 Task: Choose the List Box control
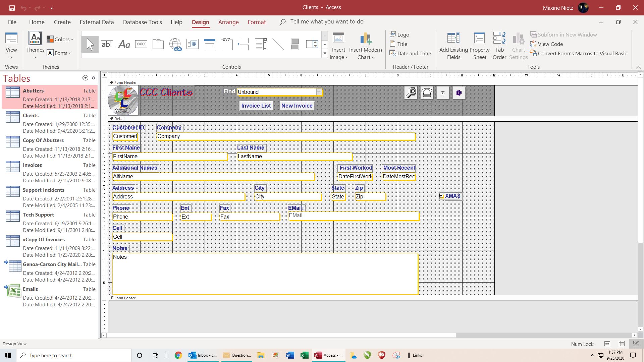pos(312,44)
